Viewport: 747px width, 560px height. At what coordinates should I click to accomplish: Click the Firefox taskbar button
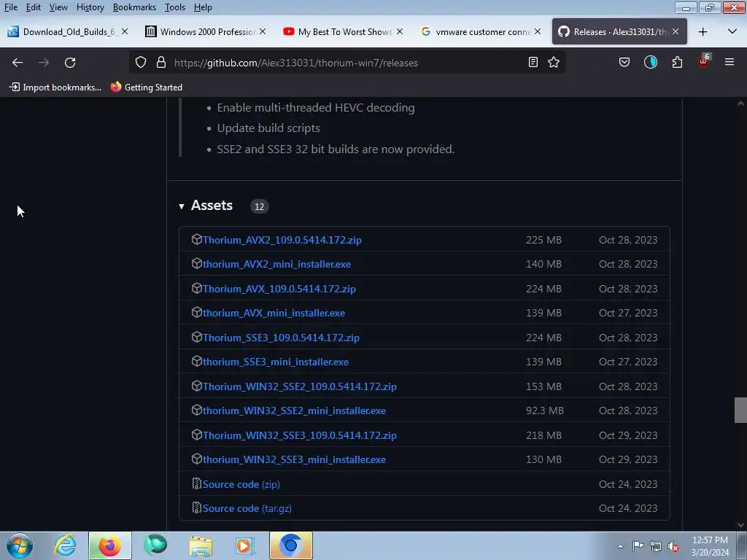[x=110, y=545]
